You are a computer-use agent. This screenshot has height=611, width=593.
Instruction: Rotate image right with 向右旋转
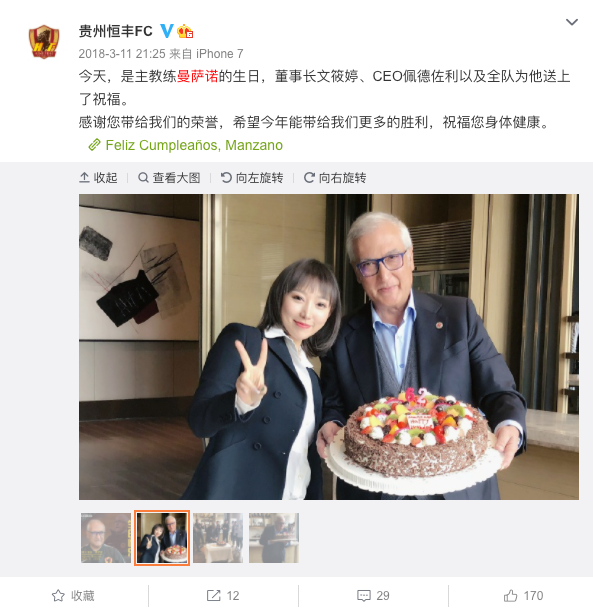[335, 178]
